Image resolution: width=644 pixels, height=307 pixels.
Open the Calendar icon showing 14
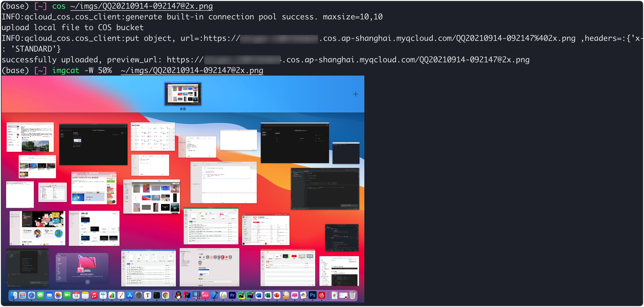(76, 296)
